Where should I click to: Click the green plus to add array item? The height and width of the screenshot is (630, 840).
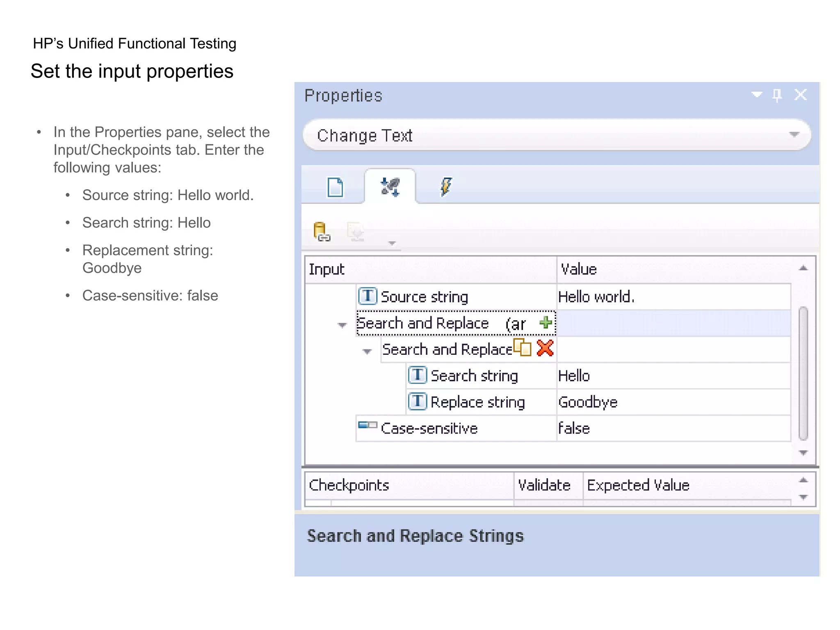pos(546,322)
